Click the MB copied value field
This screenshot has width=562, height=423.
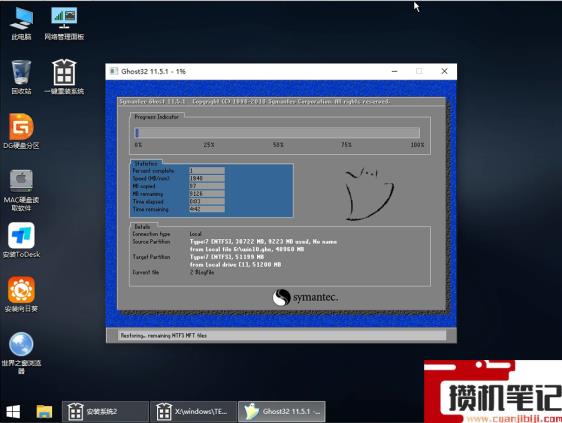[207, 186]
